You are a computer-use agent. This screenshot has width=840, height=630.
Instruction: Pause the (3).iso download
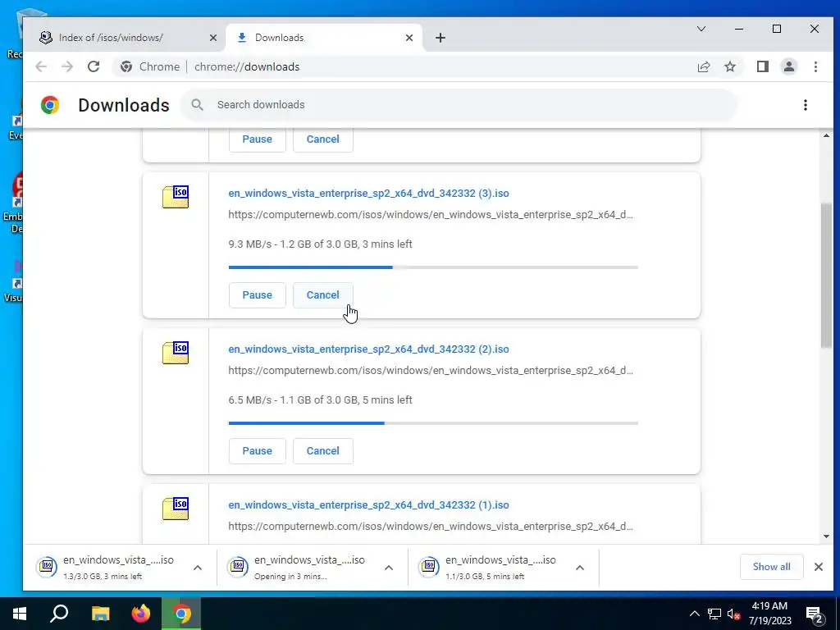point(257,295)
